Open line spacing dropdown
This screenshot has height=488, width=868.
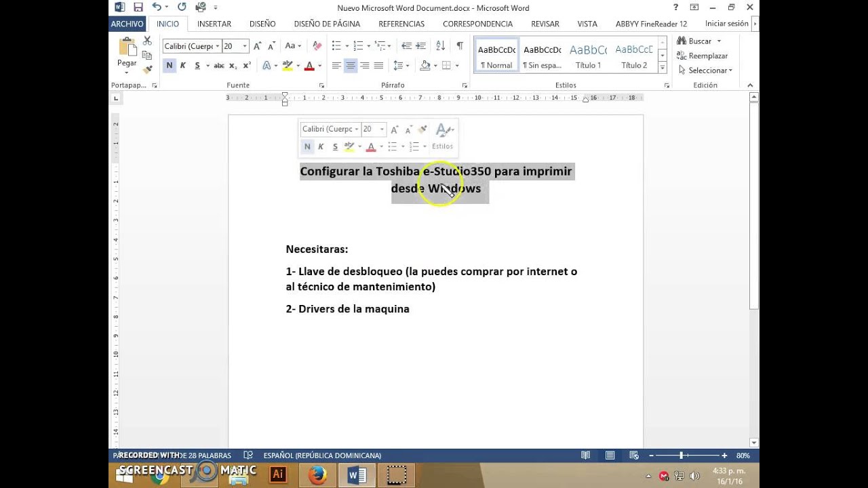[x=400, y=66]
